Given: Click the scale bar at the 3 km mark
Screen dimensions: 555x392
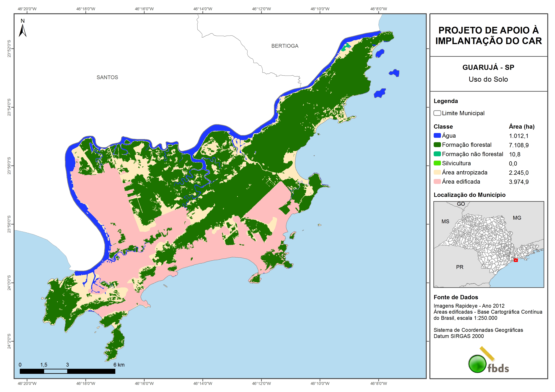Looking at the screenshot, I should click(x=67, y=371).
